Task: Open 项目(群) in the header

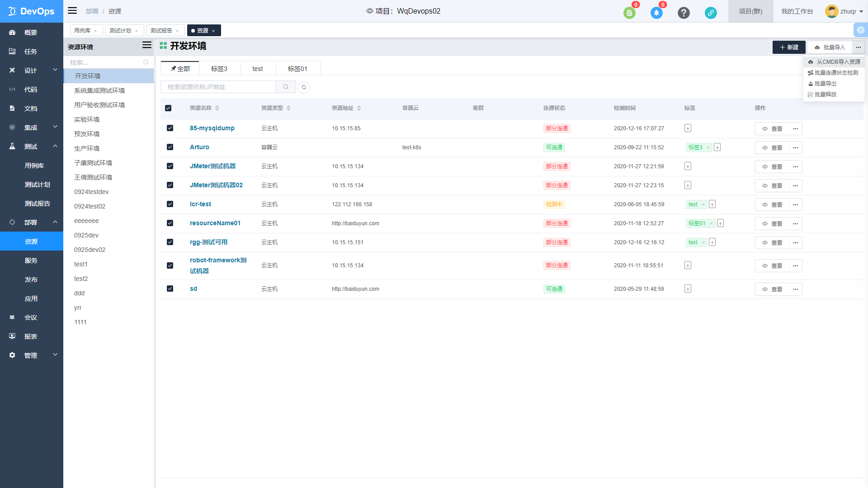Action: (x=750, y=11)
